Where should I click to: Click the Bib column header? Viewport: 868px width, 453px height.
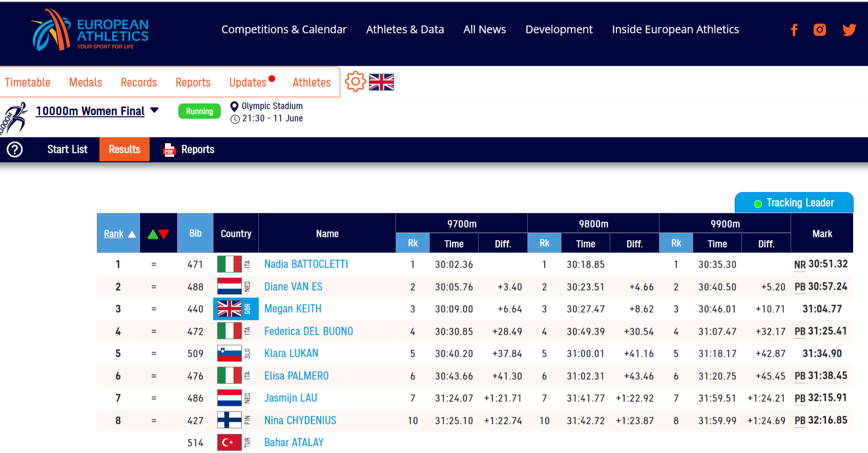click(195, 234)
